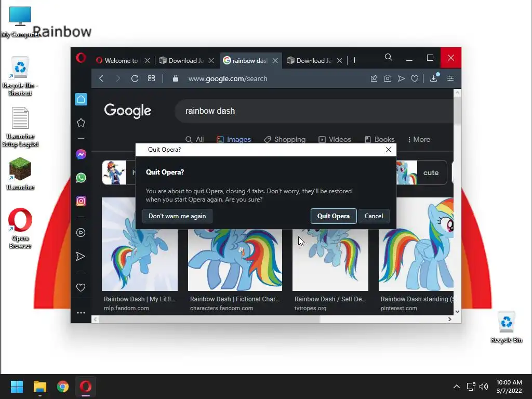532x399 pixels.
Task: Select the Opera Browser desktop shortcut
Action: 20,229
